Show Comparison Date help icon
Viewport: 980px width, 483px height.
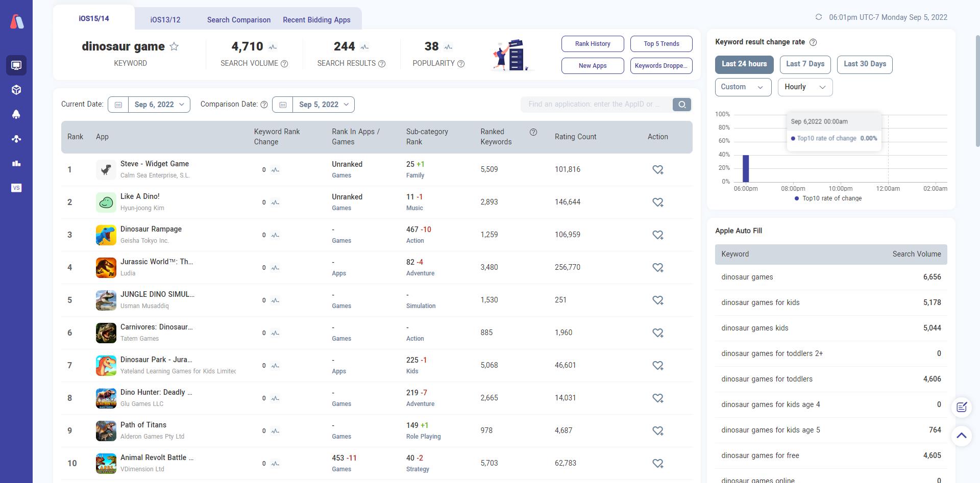[264, 105]
